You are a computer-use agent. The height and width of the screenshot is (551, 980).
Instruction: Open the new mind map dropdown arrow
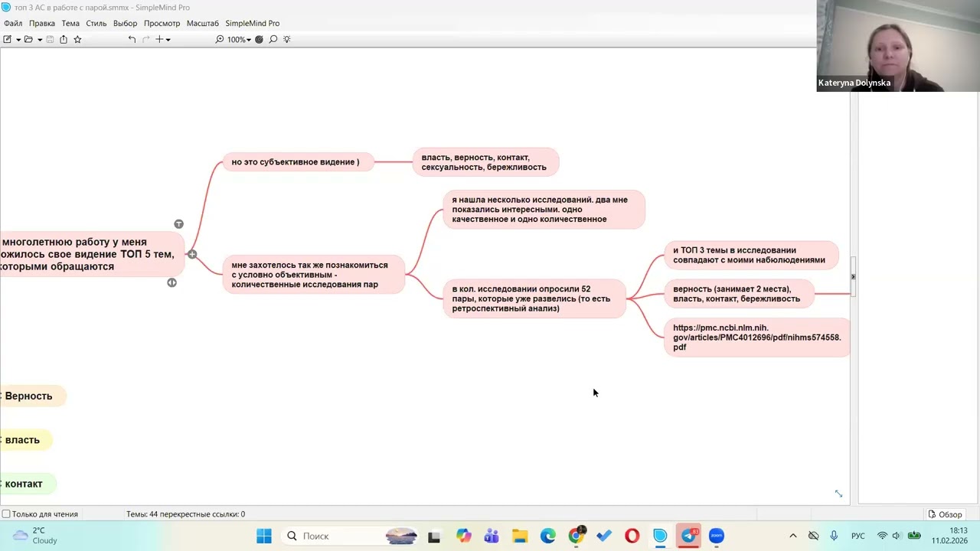pos(18,40)
